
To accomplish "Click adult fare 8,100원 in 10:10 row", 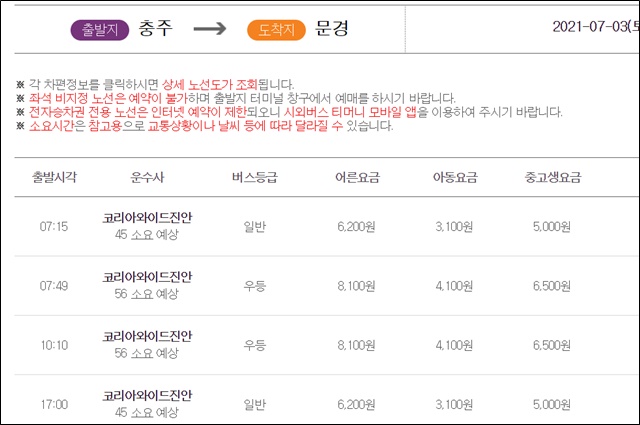I will click(x=356, y=345).
